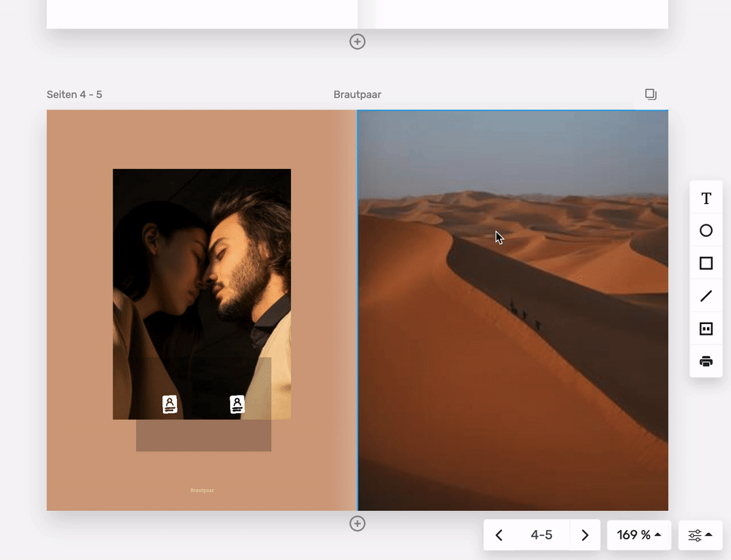This screenshot has height=560, width=731.
Task: Select the desert dune photo on page 5
Action: tap(513, 310)
